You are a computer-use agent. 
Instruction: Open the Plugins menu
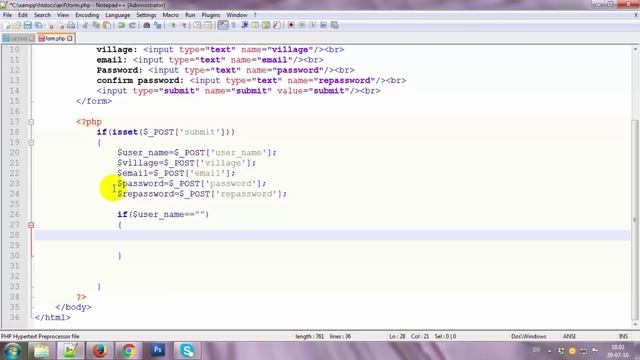coord(211,15)
